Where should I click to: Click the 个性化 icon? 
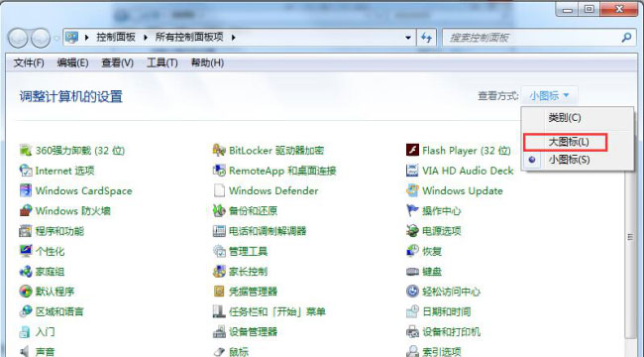click(26, 251)
